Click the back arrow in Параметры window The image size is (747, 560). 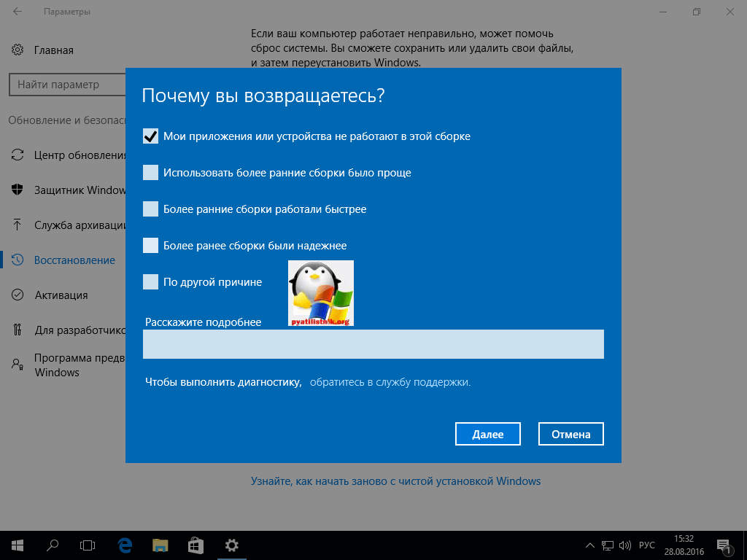click(x=18, y=12)
